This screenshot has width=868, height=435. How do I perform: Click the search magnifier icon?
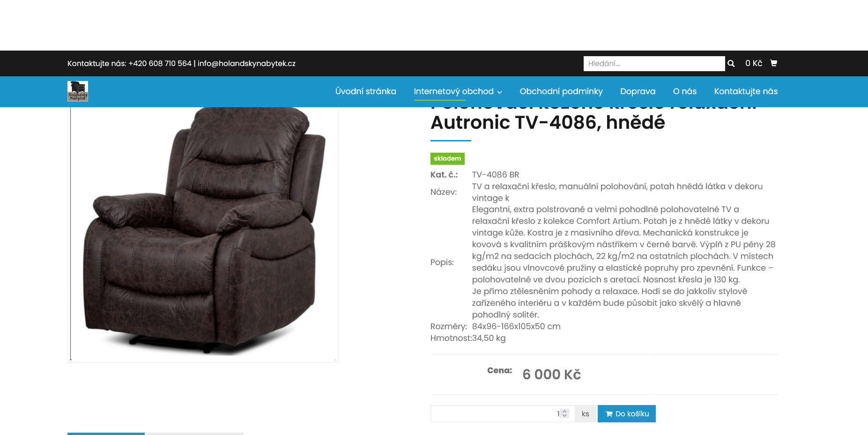731,63
